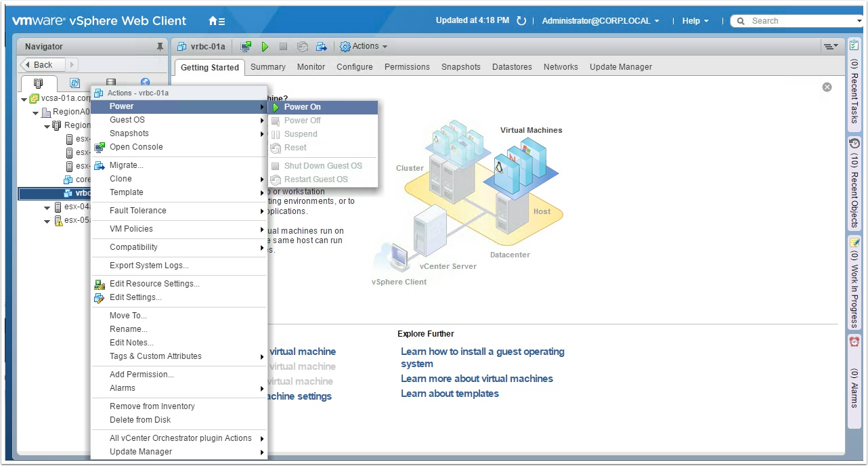Switch to the Configure tab
This screenshot has height=466, width=868.
[355, 67]
